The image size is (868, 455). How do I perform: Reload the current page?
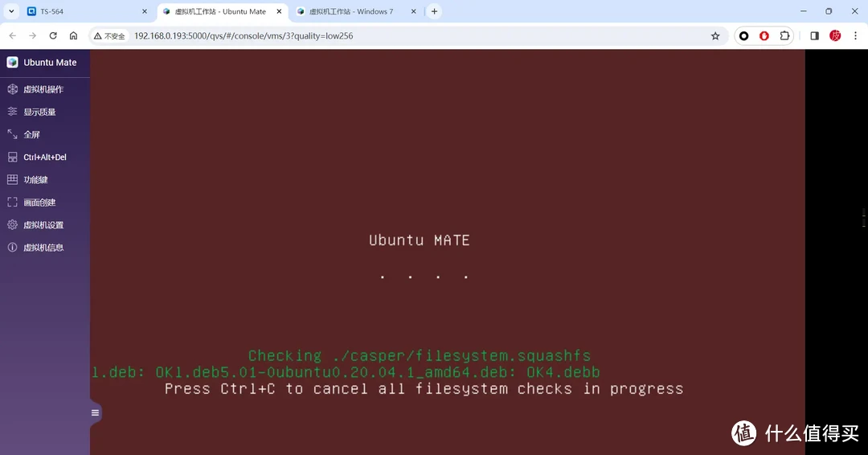(53, 36)
